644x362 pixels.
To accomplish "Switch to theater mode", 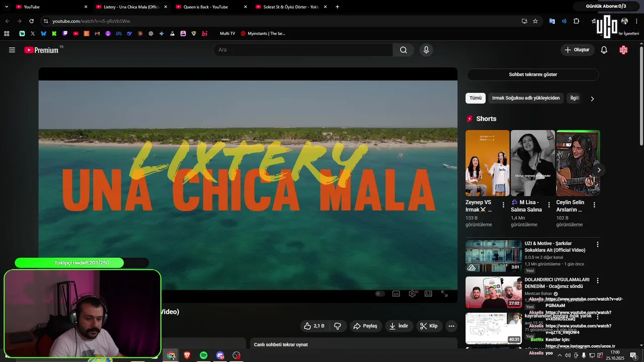I will click(x=428, y=294).
